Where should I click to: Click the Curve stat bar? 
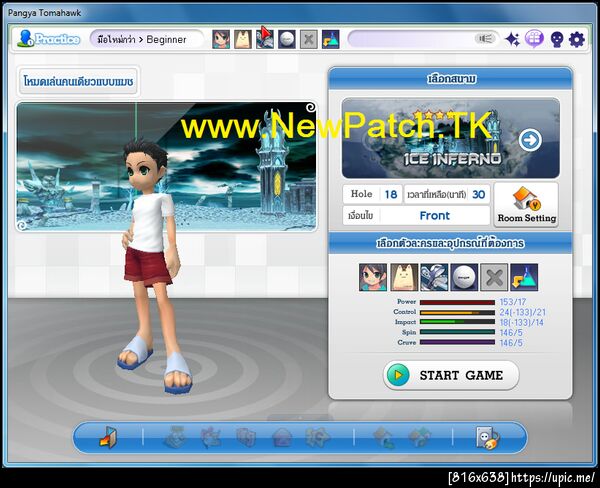click(457, 342)
